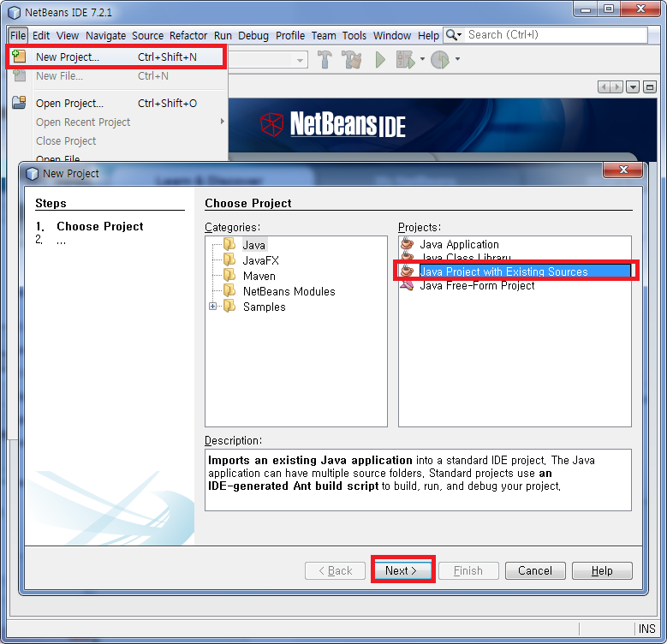Viewport: 667px width, 644px height.
Task: Click the INS status bar indicator
Action: click(647, 629)
